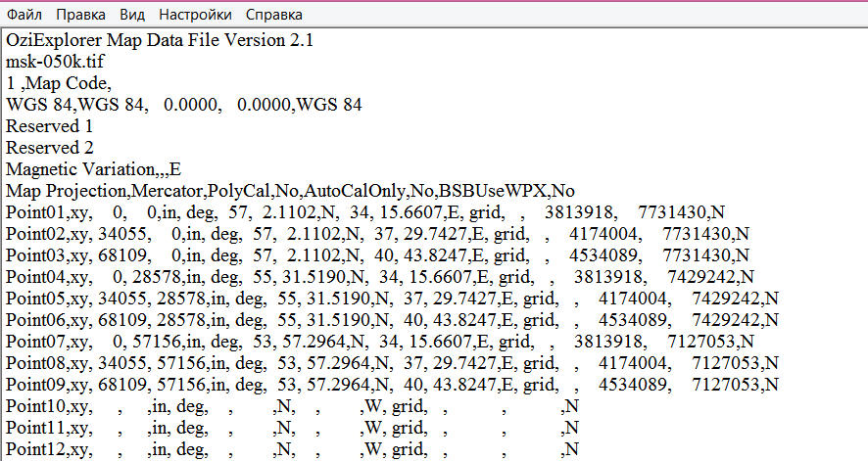The width and height of the screenshot is (868, 461).
Task: Click the Point03 label
Action: [34, 254]
